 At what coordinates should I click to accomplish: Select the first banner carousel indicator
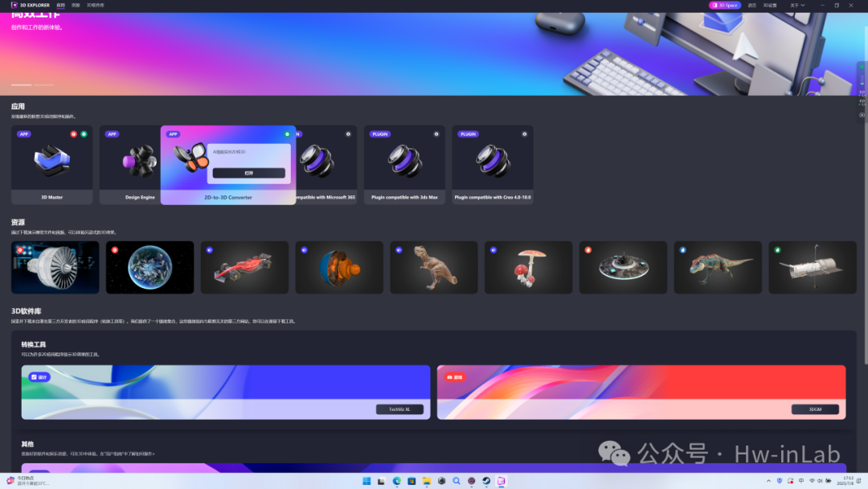[21, 84]
